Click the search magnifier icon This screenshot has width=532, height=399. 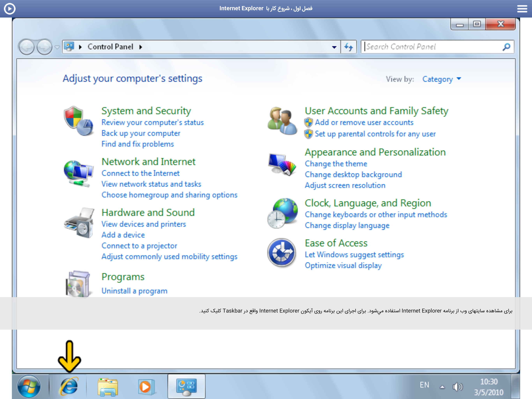pyautogui.click(x=506, y=47)
